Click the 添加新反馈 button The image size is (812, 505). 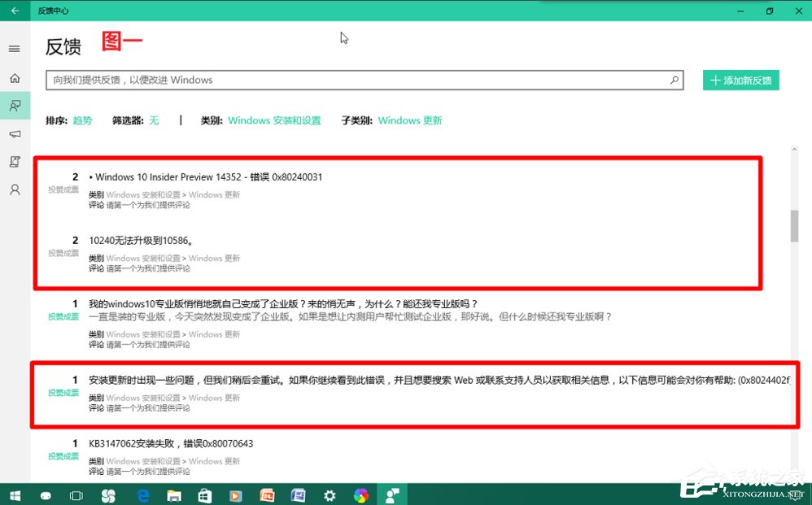[x=740, y=80]
